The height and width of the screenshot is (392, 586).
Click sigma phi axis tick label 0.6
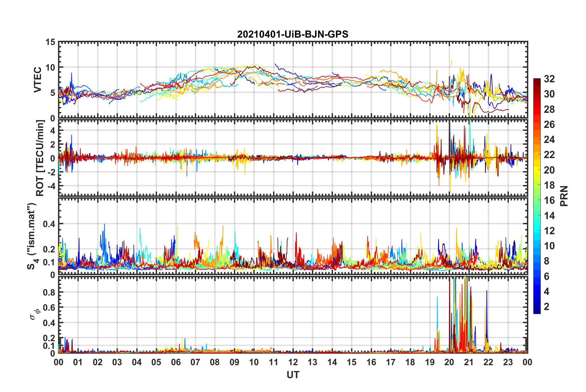point(49,308)
